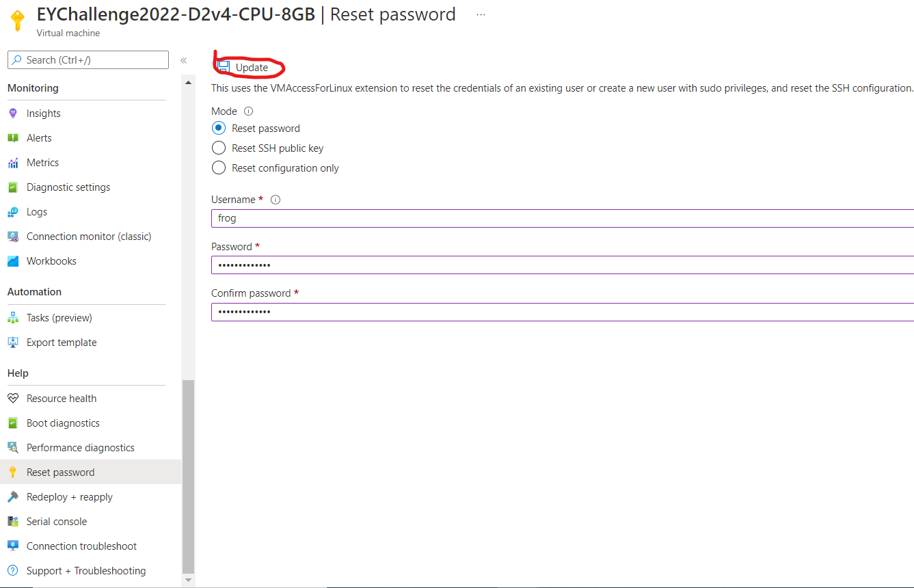Open Metrics menu item

click(x=42, y=163)
